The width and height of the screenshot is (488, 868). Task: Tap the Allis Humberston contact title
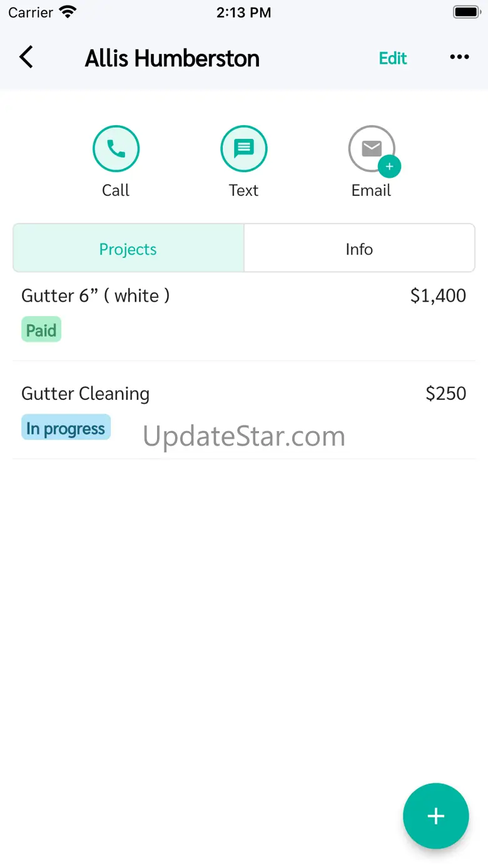click(172, 58)
